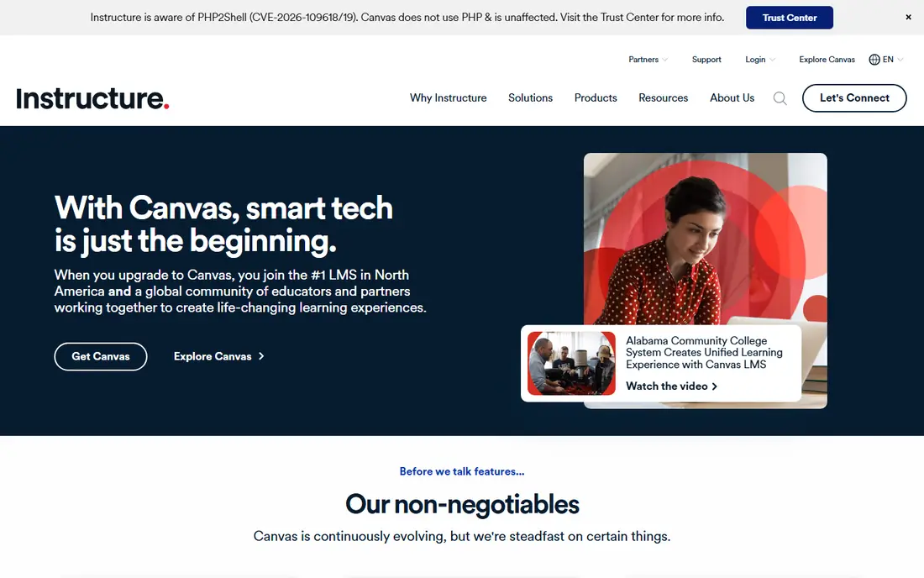Image resolution: width=924 pixels, height=578 pixels.
Task: Click the Trust Center button
Action: click(x=789, y=18)
